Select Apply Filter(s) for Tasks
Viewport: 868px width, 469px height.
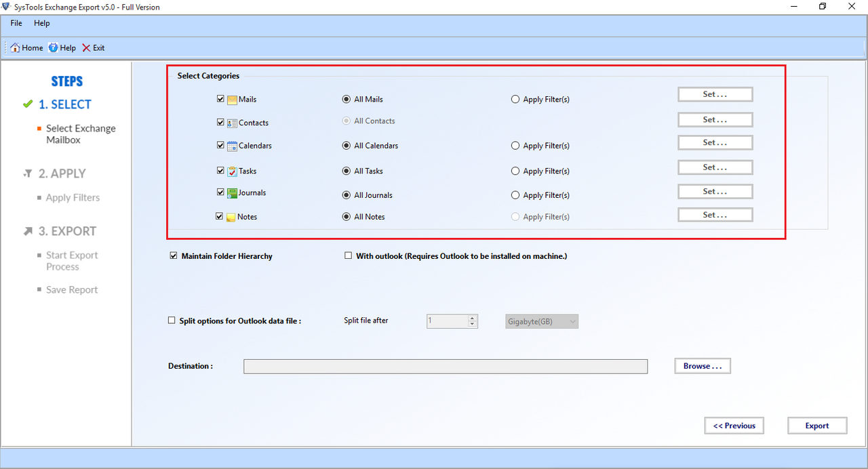pyautogui.click(x=515, y=171)
